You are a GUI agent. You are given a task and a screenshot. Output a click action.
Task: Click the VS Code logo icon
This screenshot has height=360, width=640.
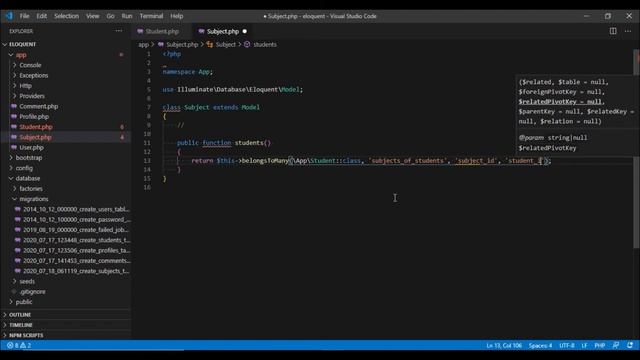coord(9,16)
